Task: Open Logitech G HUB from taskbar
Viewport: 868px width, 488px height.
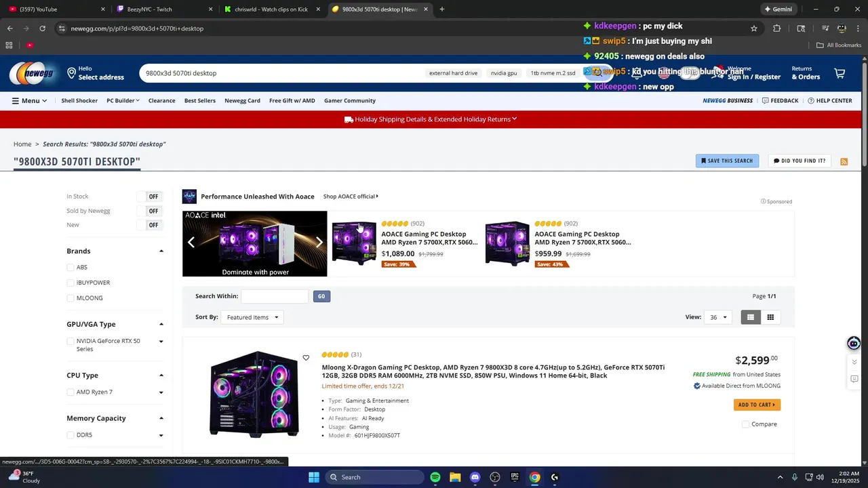Action: [555, 477]
